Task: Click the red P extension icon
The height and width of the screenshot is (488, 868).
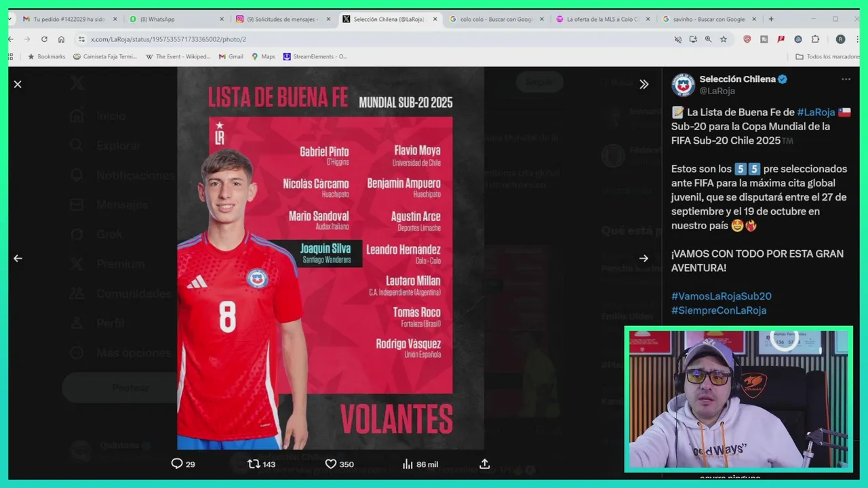Action: pyautogui.click(x=781, y=39)
